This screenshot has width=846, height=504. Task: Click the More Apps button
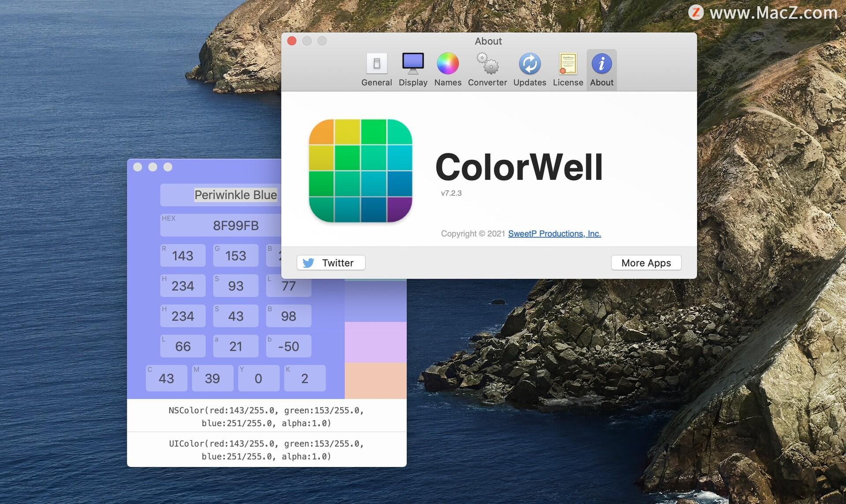(x=646, y=263)
